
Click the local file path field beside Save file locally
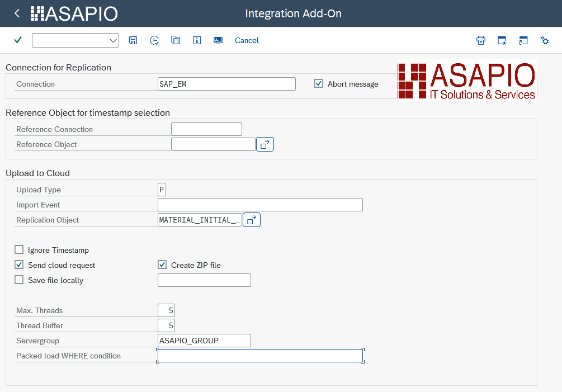[x=204, y=280]
